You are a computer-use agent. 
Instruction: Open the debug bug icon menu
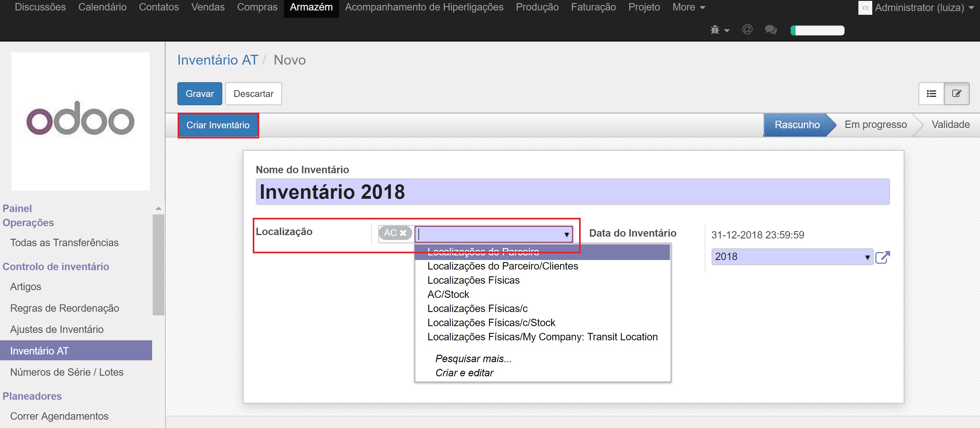[x=719, y=30]
